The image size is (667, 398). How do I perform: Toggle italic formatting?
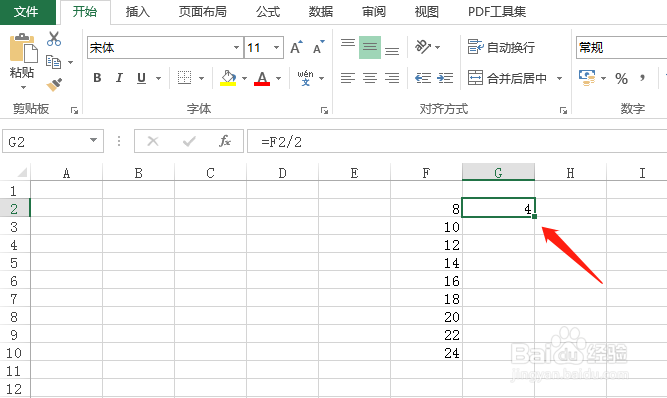click(x=120, y=78)
